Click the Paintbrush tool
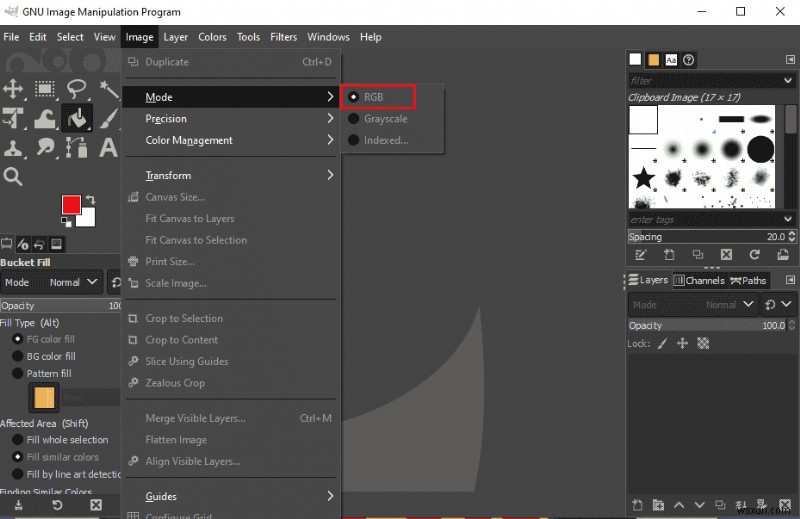Screen dimensions: 800x519 pyautogui.click(x=108, y=118)
